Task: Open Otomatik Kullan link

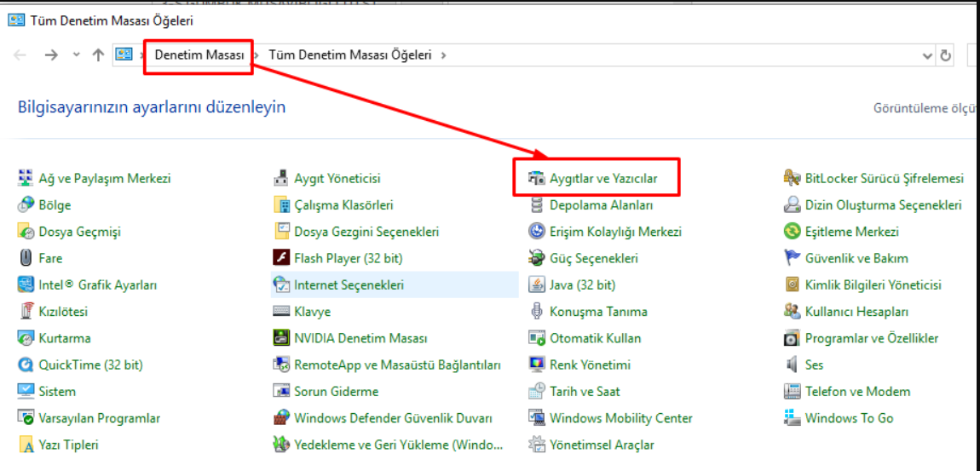Action: 595,338
